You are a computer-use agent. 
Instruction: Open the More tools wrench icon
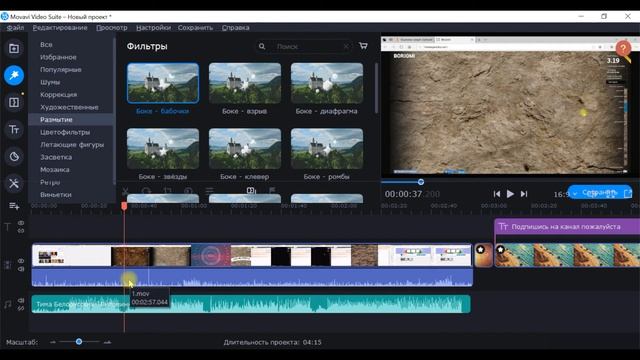(14, 183)
